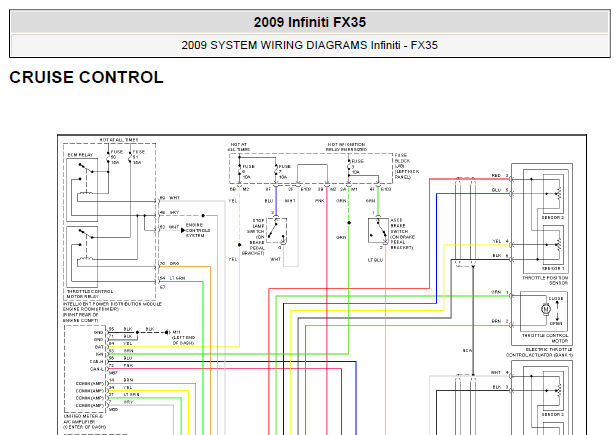The image size is (616, 435).
Task: Click the Fuse 51 10A label
Action: coord(138,157)
